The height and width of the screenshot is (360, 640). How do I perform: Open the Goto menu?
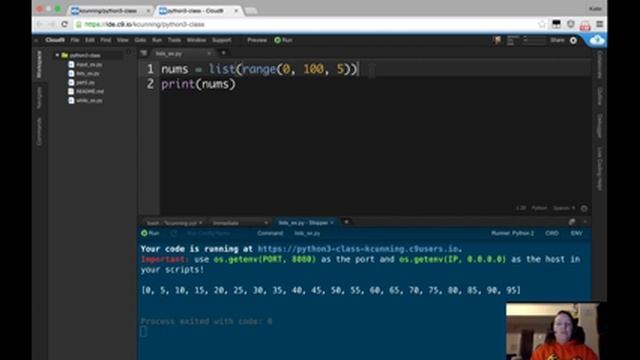coord(140,40)
